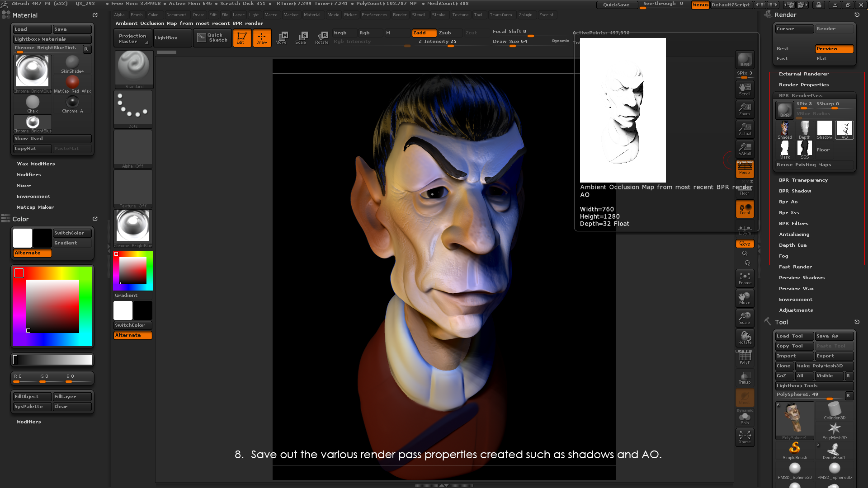Expand the BPR Filters section
Viewport: 868px width, 488px height.
tap(793, 224)
